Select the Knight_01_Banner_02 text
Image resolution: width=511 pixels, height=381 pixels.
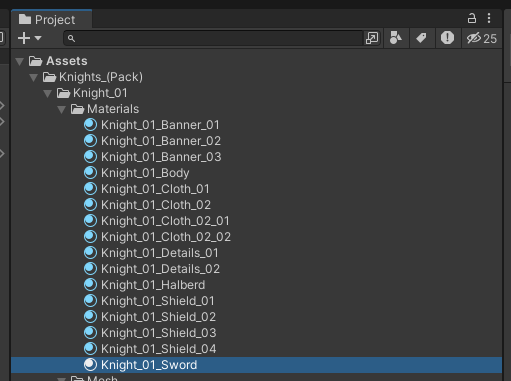[161, 141]
